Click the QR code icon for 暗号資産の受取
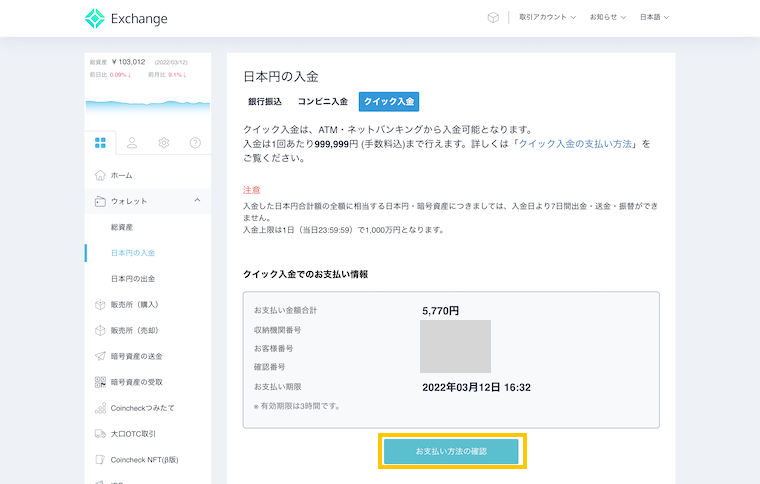Screen dimensions: 760x484 point(100,382)
